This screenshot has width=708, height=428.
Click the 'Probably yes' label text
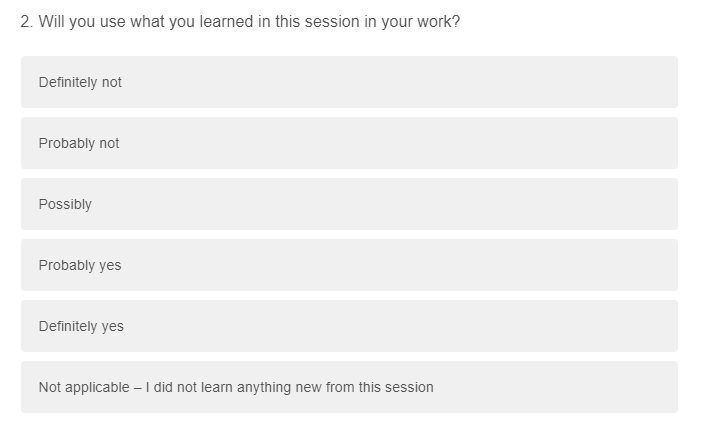point(80,265)
